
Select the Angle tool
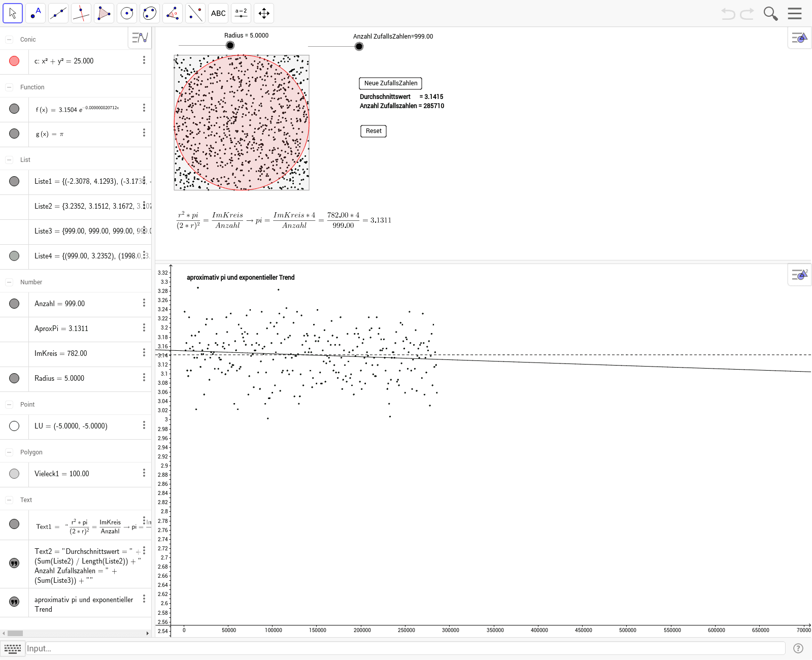click(x=173, y=13)
